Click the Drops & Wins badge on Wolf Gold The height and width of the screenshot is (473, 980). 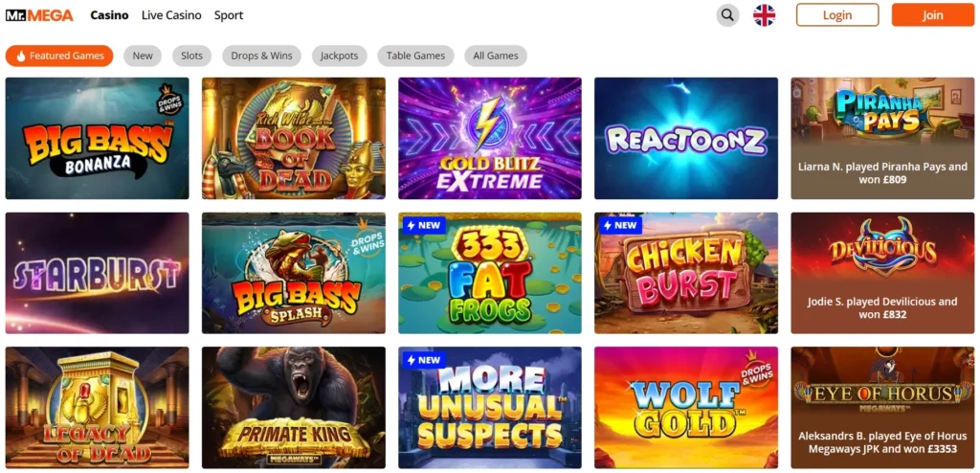758,366
